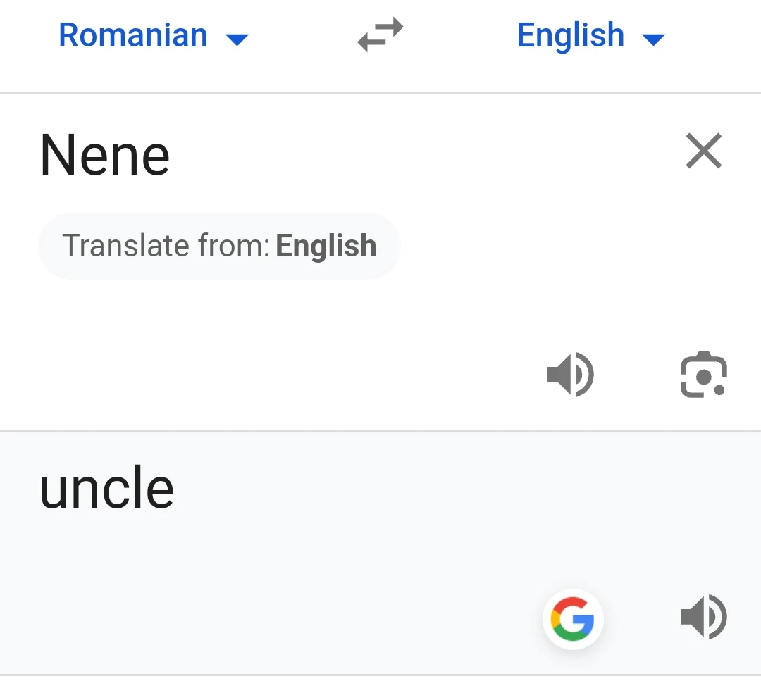Viewport: 761px width, 700px height.
Task: Click the swap languages arrows icon
Action: pos(380,35)
